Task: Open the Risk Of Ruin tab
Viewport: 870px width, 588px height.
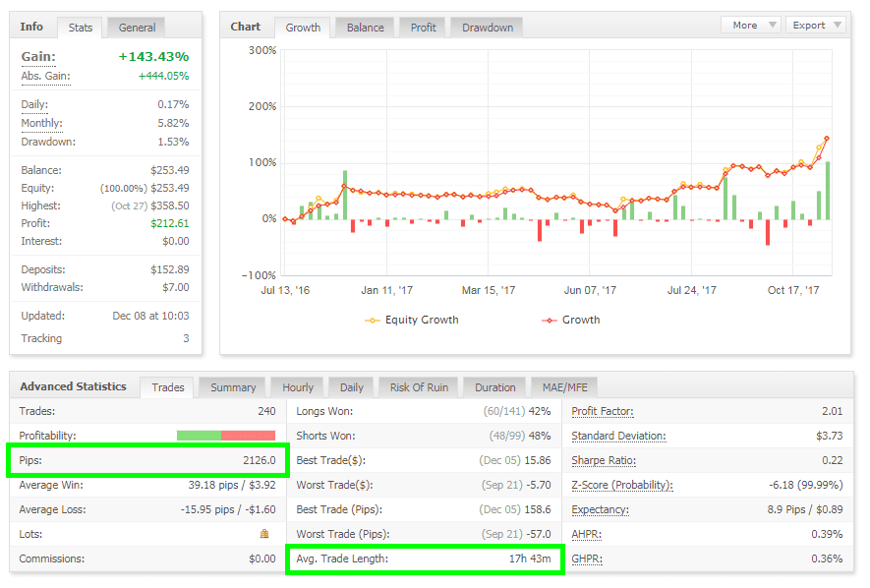Action: (419, 387)
